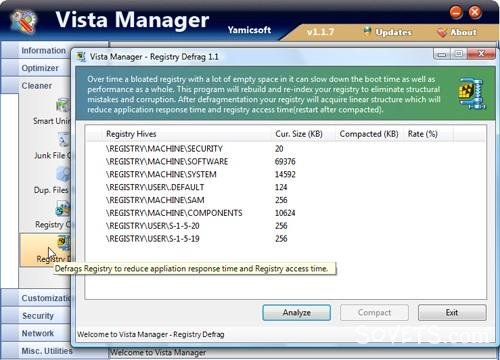This screenshot has width=500, height=360.
Task: Close the Registry Defrag dialog
Action: click(481, 54)
